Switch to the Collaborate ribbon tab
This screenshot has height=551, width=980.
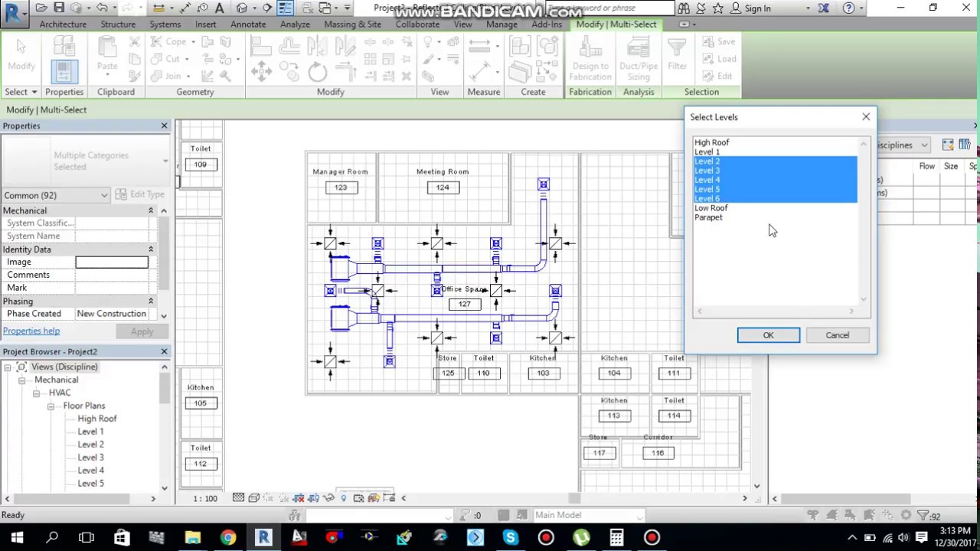(x=417, y=24)
